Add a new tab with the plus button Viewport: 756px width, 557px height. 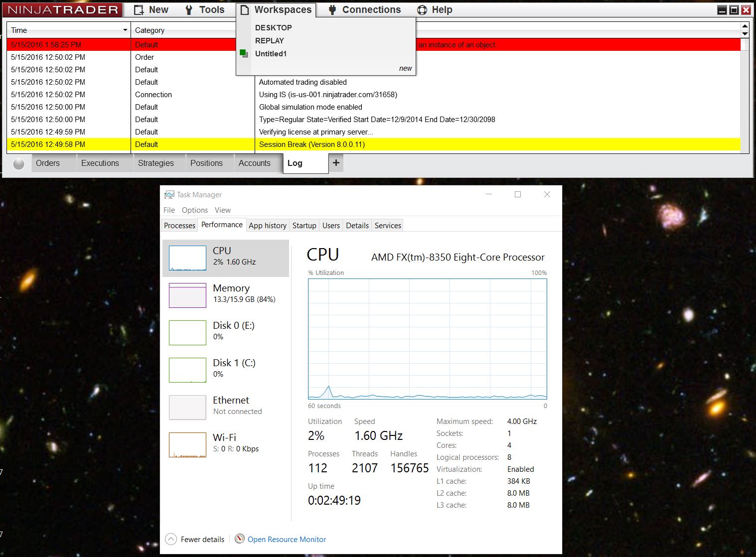[336, 163]
